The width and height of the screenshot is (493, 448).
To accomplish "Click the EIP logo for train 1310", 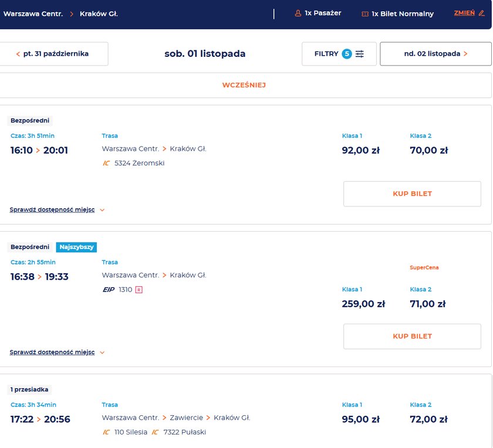I will [108, 289].
